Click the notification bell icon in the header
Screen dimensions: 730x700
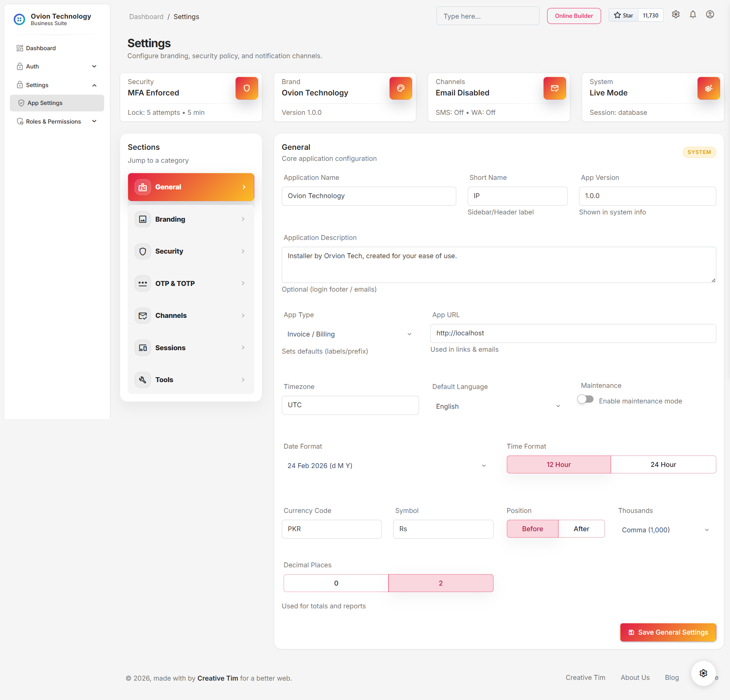pyautogui.click(x=693, y=14)
